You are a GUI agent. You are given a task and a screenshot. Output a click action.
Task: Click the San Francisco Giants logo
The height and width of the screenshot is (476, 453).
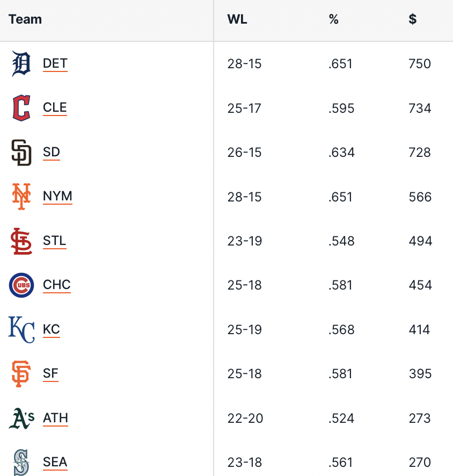(21, 374)
